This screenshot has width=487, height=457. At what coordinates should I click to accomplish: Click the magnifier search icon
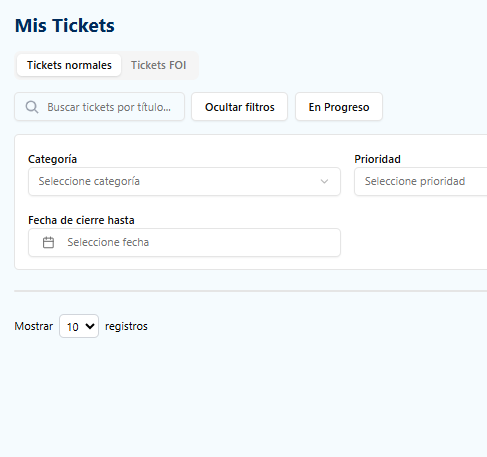(32, 107)
